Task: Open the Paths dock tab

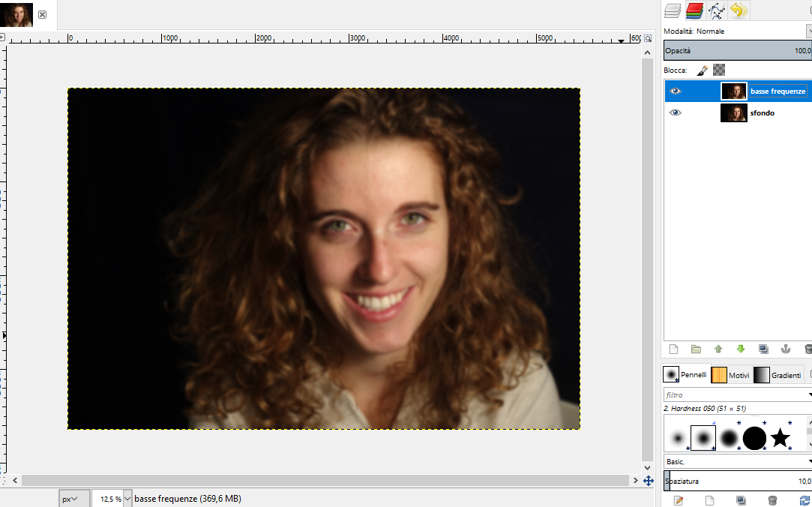Action: pos(717,10)
